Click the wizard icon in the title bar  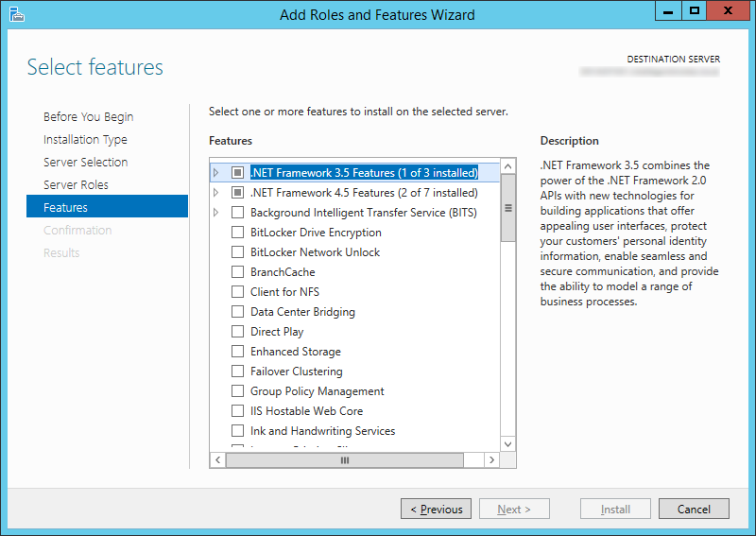(16, 14)
